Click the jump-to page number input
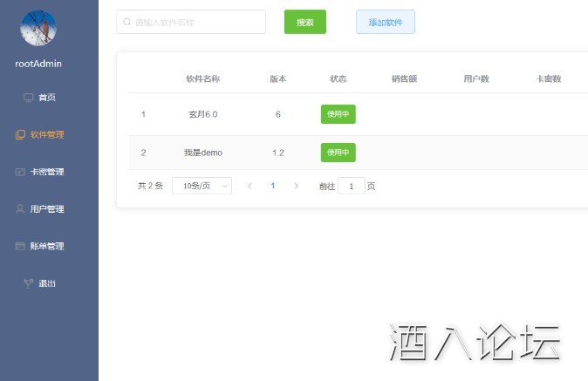 click(x=351, y=186)
